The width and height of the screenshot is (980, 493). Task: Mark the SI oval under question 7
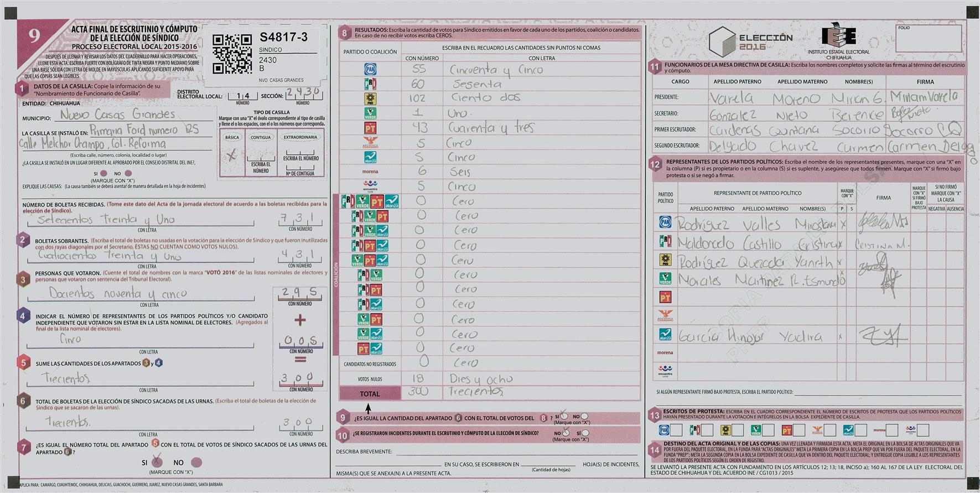click(x=157, y=461)
